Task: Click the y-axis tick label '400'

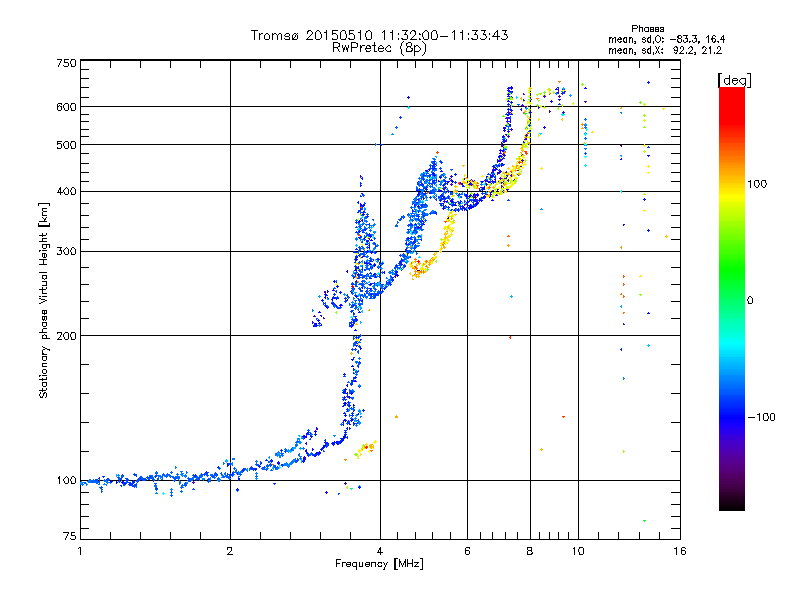Action: tap(67, 191)
